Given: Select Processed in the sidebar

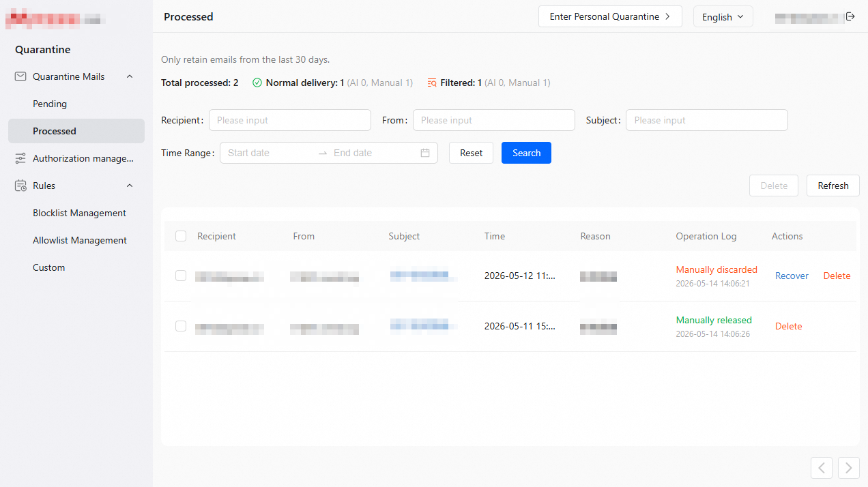Looking at the screenshot, I should (x=76, y=131).
